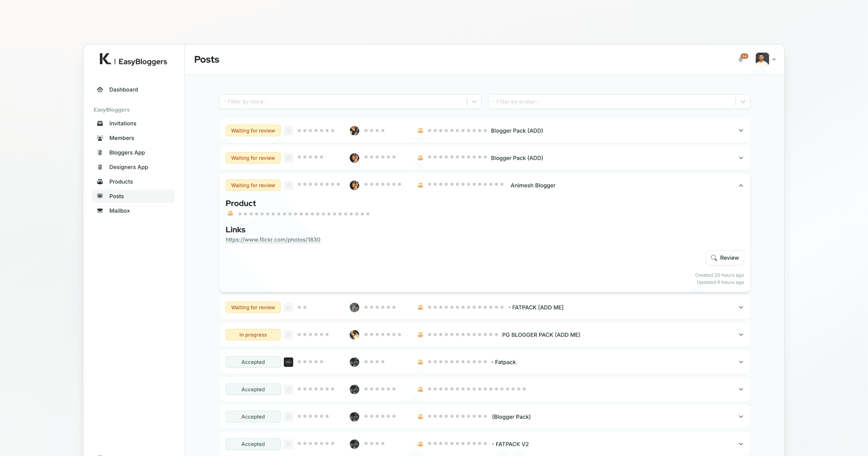This screenshot has width=868, height=456.
Task: Open Designers App in sidebar
Action: point(128,167)
